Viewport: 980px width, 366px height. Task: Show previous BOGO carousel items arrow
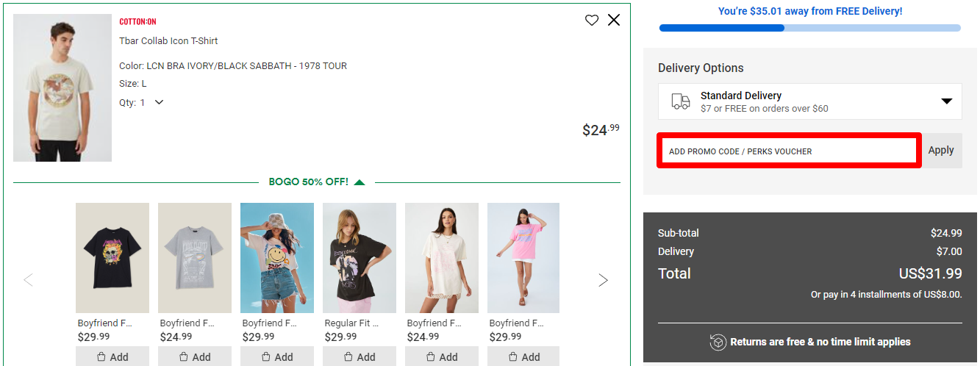coord(29,280)
